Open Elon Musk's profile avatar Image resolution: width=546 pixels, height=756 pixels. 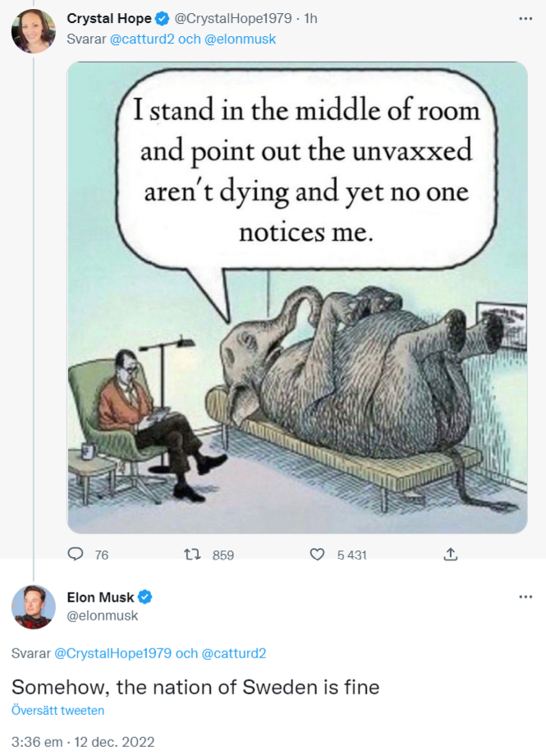tap(33, 607)
